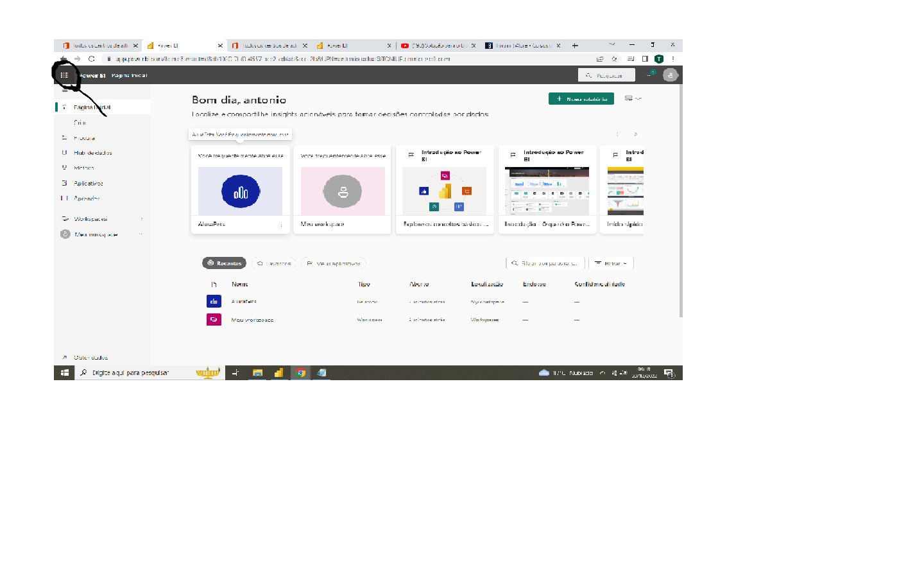Image resolution: width=924 pixels, height=578 pixels.
Task: Sort by the Aberto column header
Action: (419, 284)
